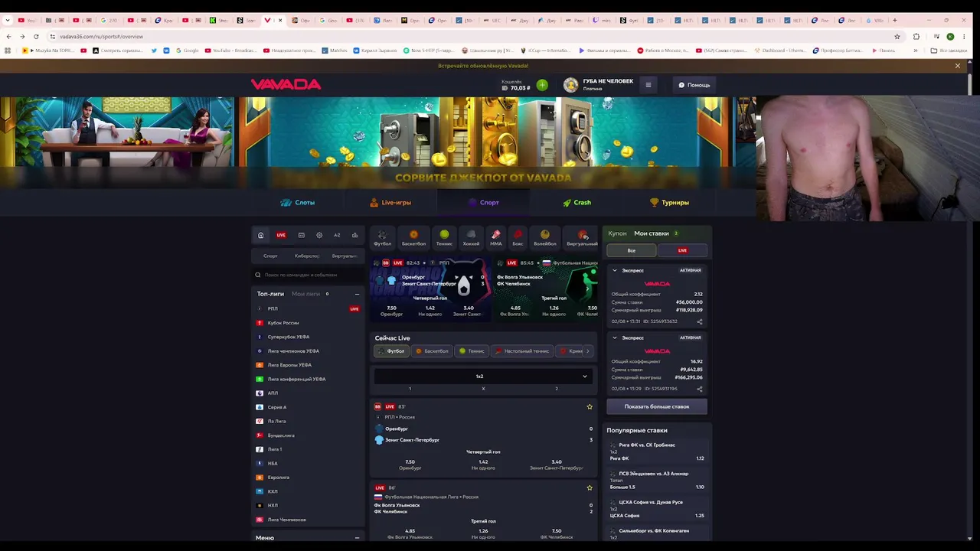
Task: Filter live events by Теннис chip
Action: (x=472, y=351)
